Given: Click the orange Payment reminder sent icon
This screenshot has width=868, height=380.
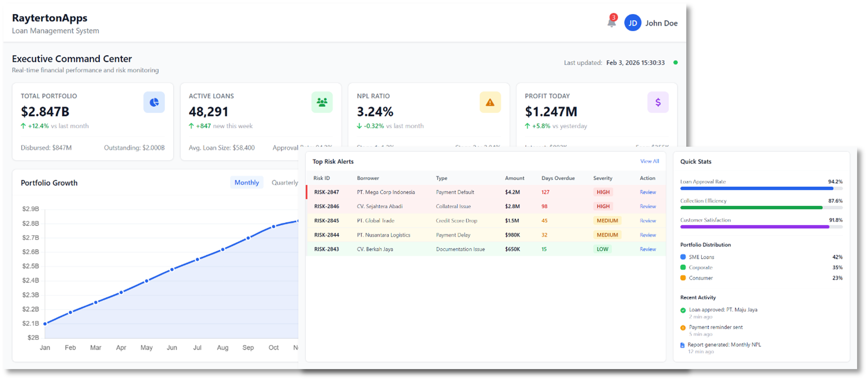Looking at the screenshot, I should (683, 328).
